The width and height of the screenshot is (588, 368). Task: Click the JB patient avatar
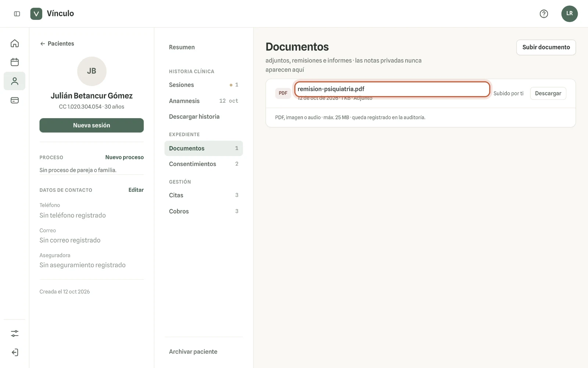click(x=92, y=71)
